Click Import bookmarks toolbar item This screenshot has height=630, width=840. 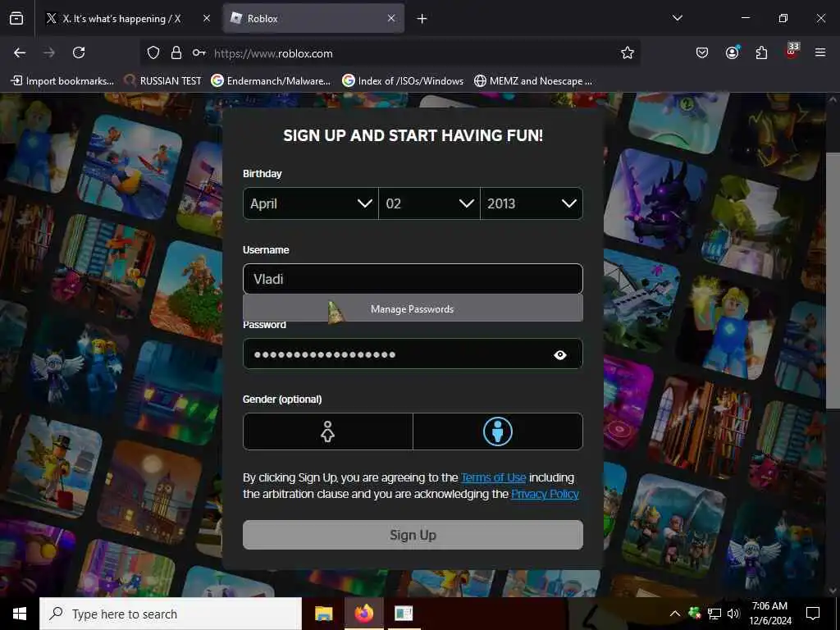click(62, 81)
